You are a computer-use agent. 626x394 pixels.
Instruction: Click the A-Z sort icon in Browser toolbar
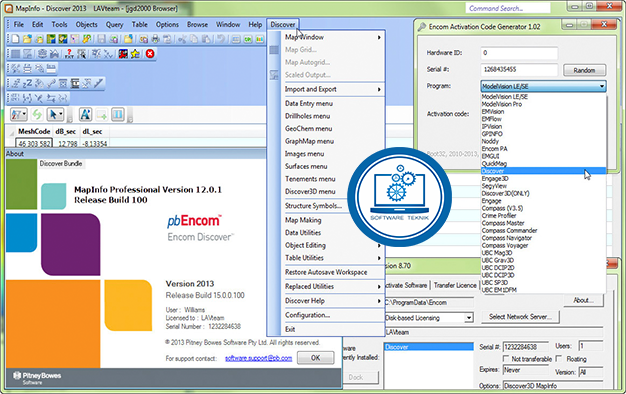coord(18,115)
